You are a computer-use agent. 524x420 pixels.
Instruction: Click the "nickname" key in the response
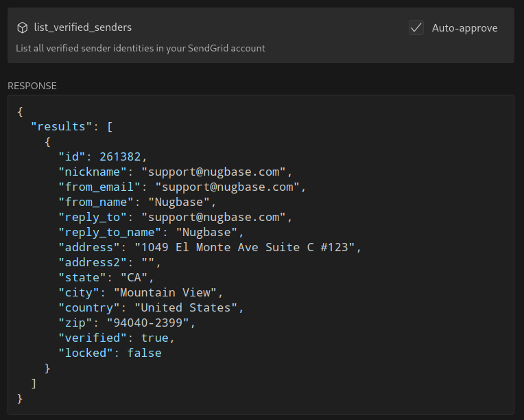coord(92,172)
